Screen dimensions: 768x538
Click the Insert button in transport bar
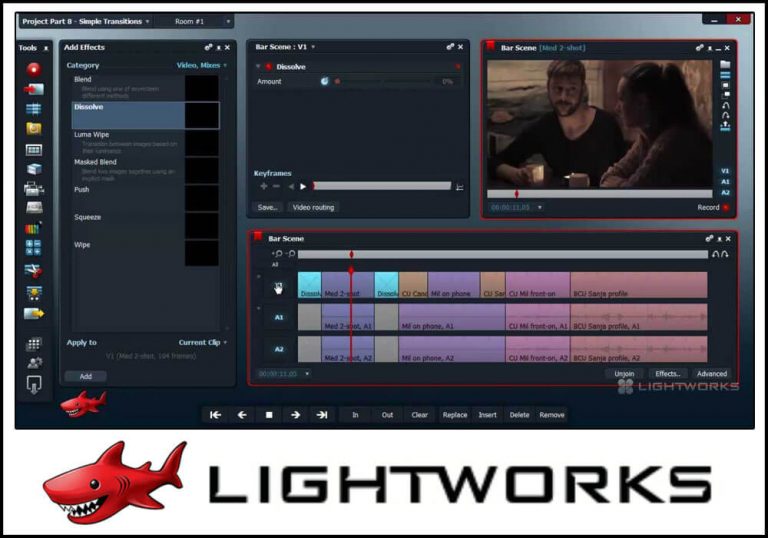tap(487, 415)
